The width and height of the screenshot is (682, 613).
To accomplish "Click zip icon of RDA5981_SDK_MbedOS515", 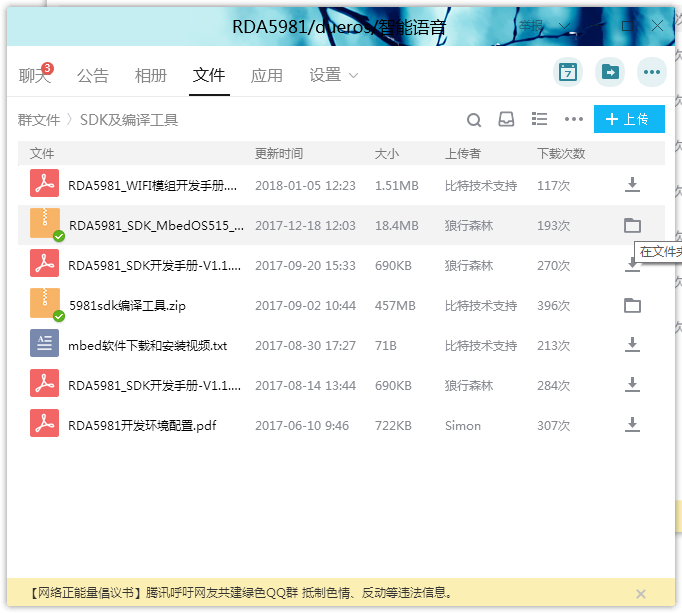I will point(45,223).
